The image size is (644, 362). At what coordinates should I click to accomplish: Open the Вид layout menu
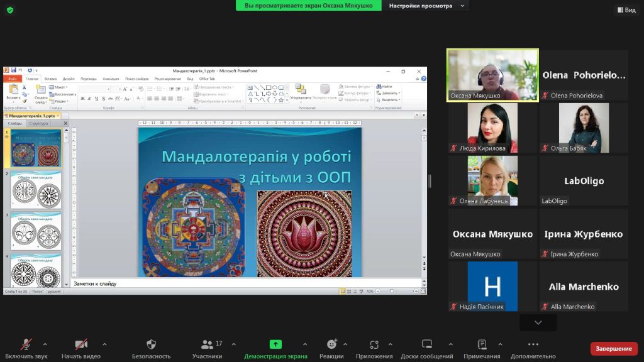(626, 9)
